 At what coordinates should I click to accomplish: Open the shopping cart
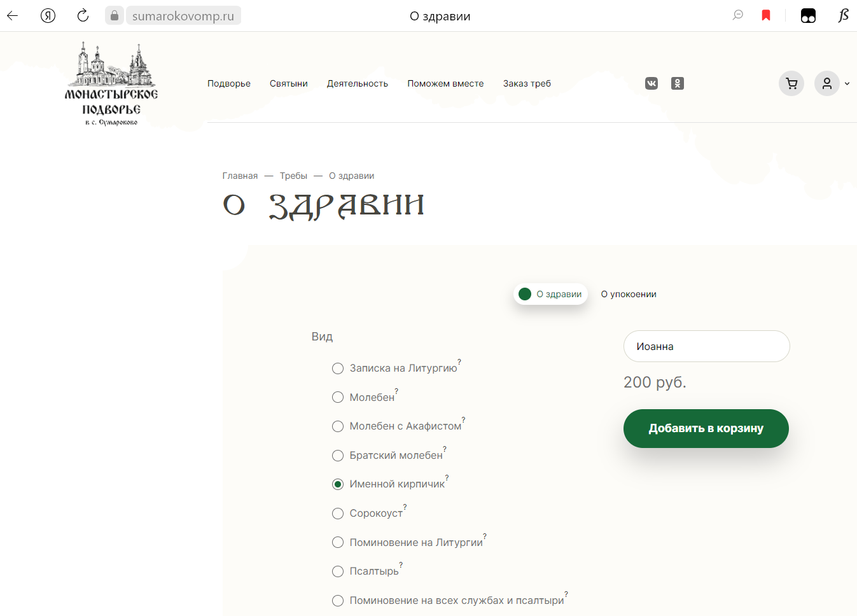(x=791, y=83)
